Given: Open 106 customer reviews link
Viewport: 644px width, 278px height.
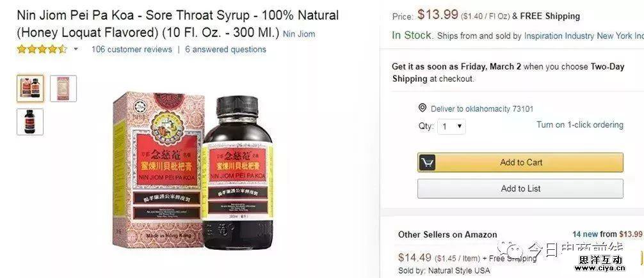Looking at the screenshot, I should pyautogui.click(x=131, y=50).
